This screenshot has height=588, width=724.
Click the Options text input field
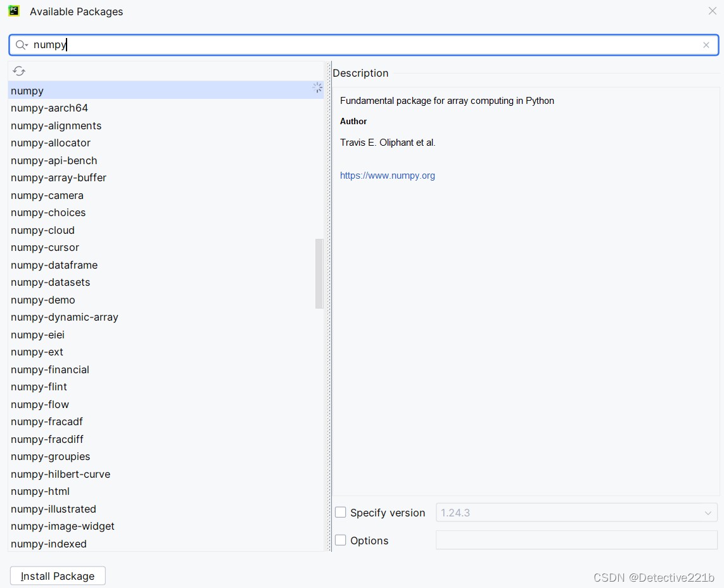(x=576, y=540)
